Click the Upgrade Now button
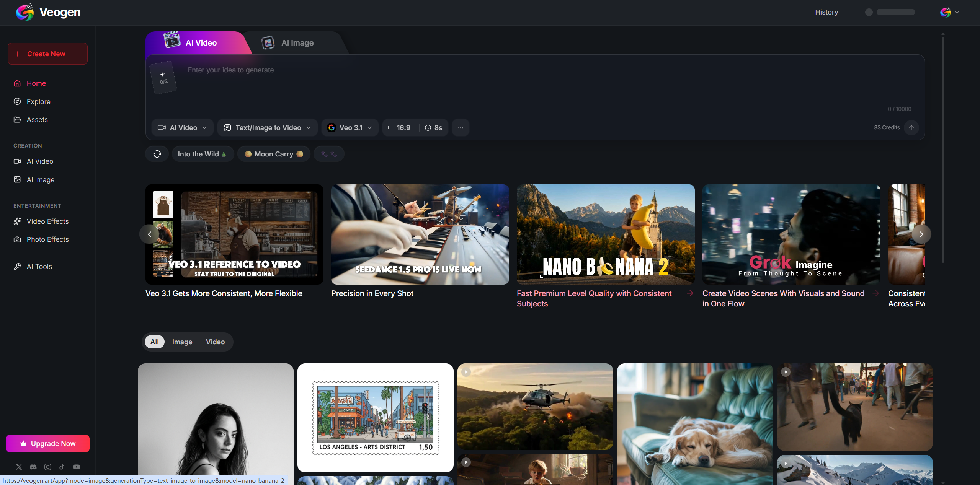 click(x=47, y=444)
